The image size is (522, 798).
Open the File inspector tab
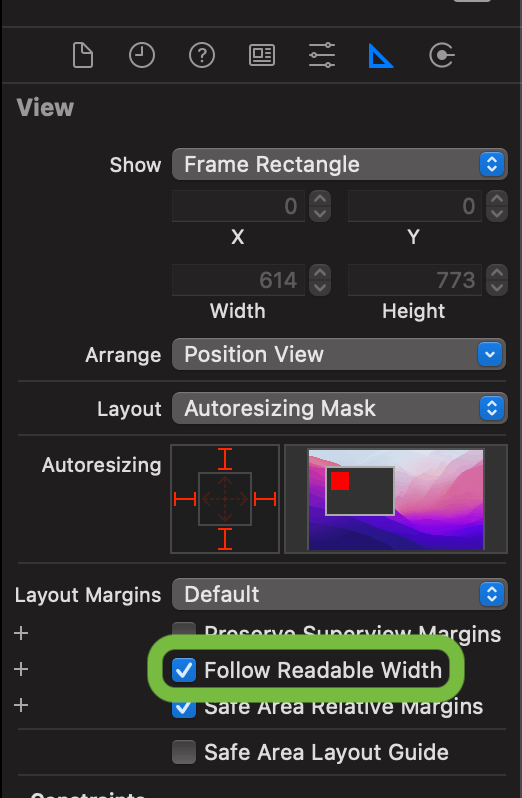[x=82, y=55]
